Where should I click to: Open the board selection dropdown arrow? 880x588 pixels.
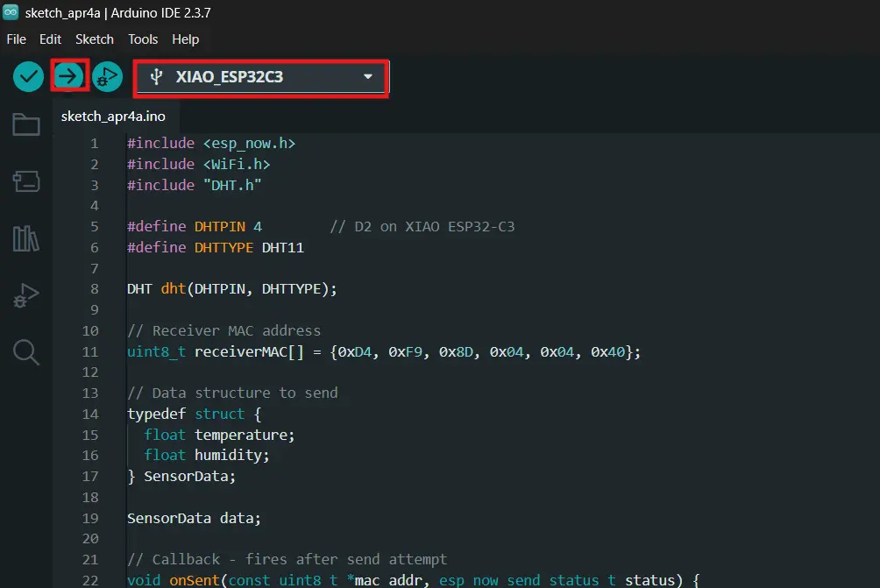(367, 76)
